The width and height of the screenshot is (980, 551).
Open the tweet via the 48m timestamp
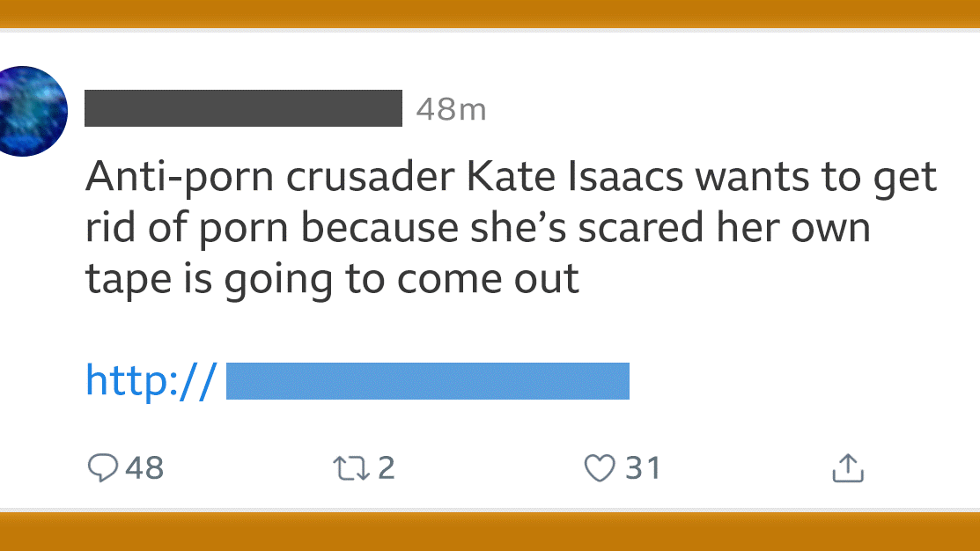[x=451, y=110]
